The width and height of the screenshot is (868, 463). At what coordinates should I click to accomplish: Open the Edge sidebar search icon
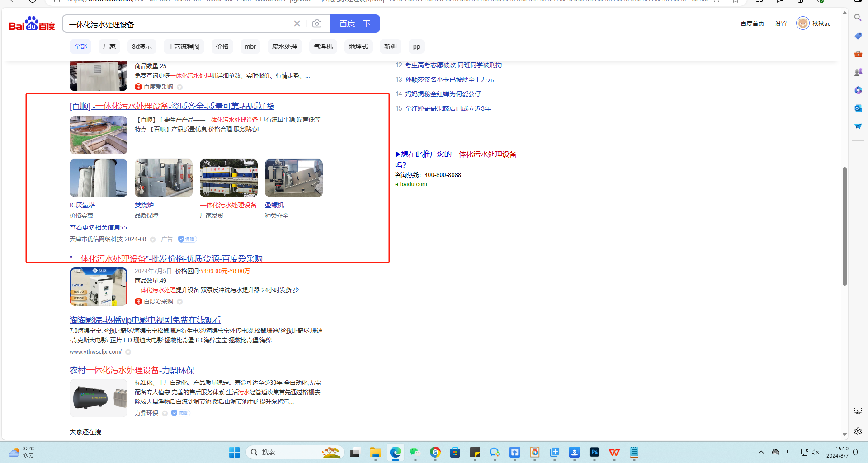point(858,18)
